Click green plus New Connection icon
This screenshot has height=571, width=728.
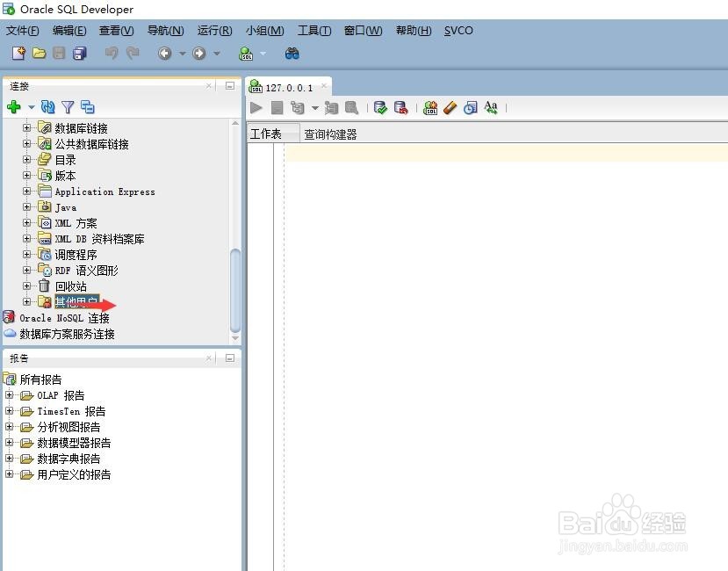click(14, 107)
